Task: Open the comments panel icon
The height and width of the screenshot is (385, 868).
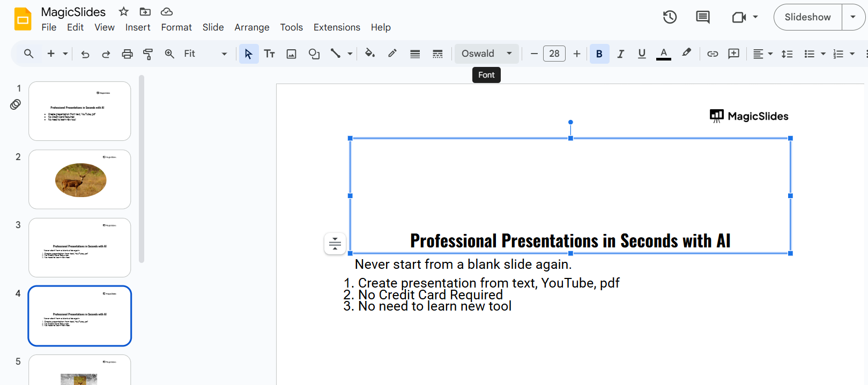Action: click(702, 17)
